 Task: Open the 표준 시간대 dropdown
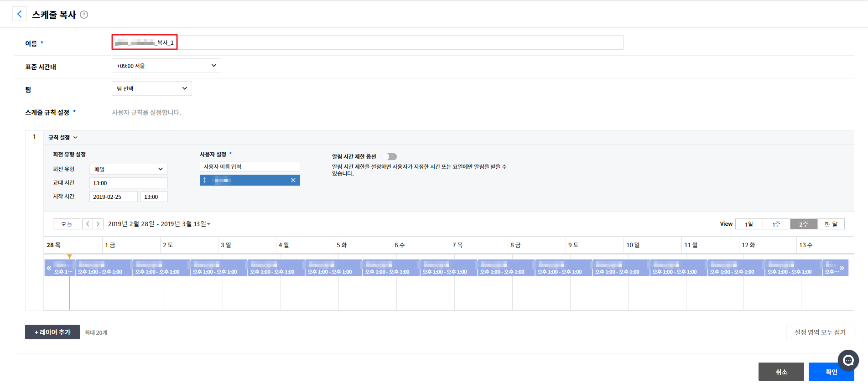pyautogui.click(x=166, y=66)
